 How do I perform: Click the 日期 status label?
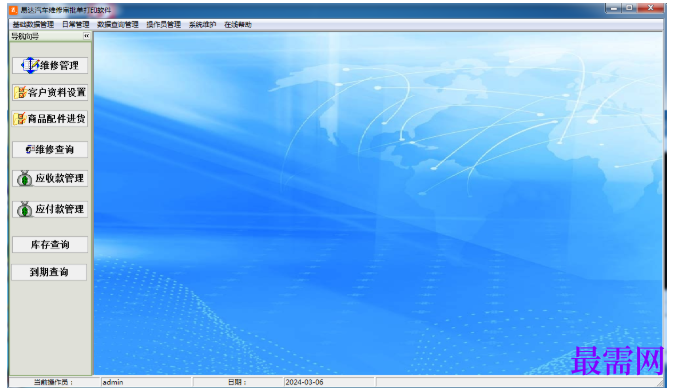(x=237, y=382)
